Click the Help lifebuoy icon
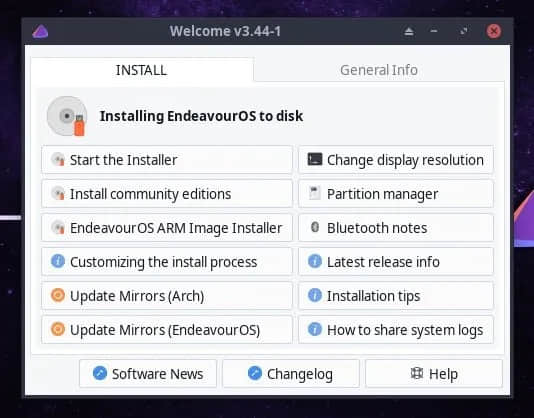 click(x=417, y=373)
